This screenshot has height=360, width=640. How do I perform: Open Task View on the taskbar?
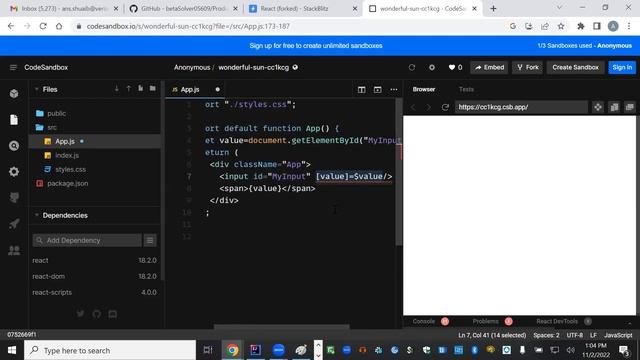[208, 350]
